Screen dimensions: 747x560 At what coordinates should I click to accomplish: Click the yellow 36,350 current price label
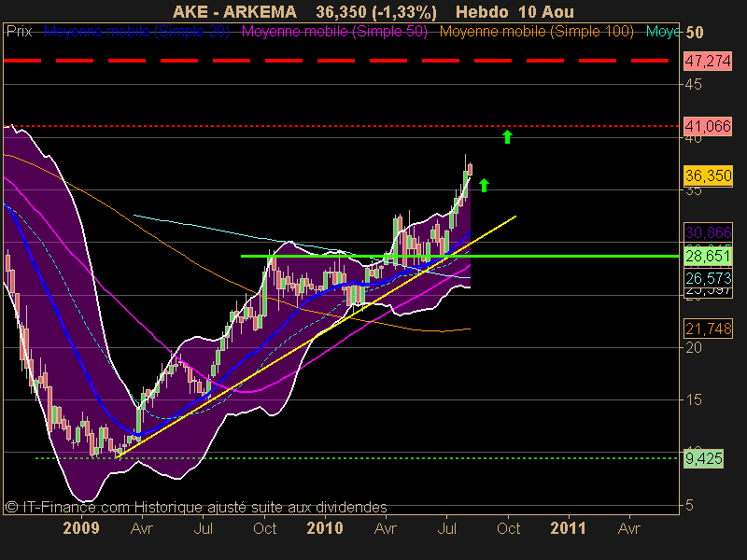[708, 175]
